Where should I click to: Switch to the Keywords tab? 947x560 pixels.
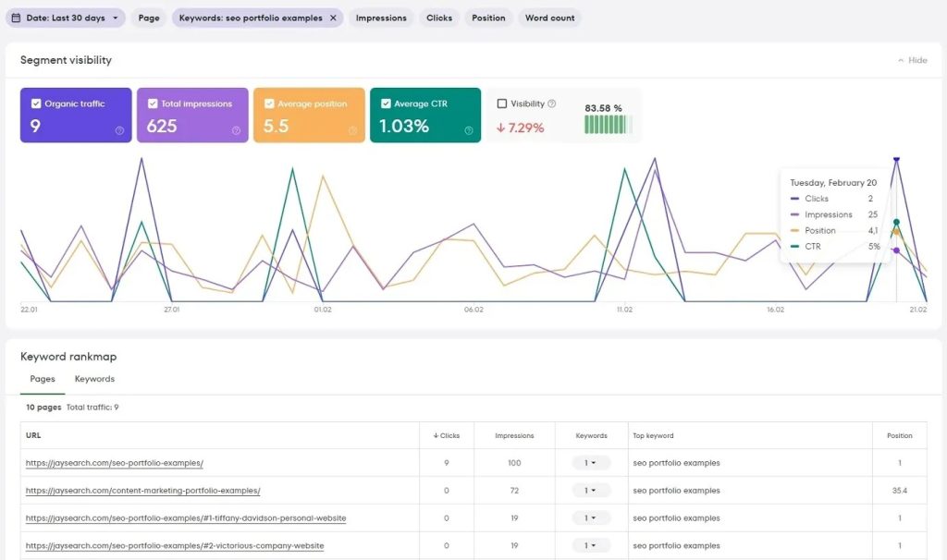coord(94,379)
